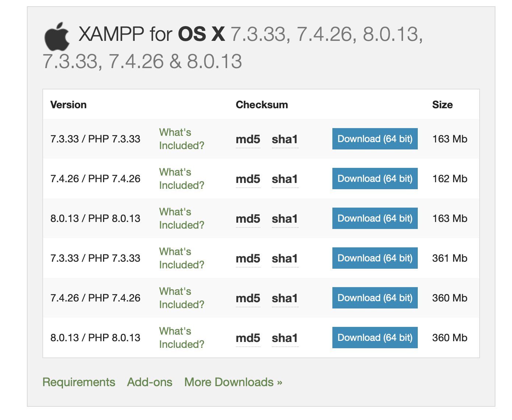Open What's Included for 7.4.26 360 Mb row
This screenshot has height=420, width=512.
coord(181,298)
